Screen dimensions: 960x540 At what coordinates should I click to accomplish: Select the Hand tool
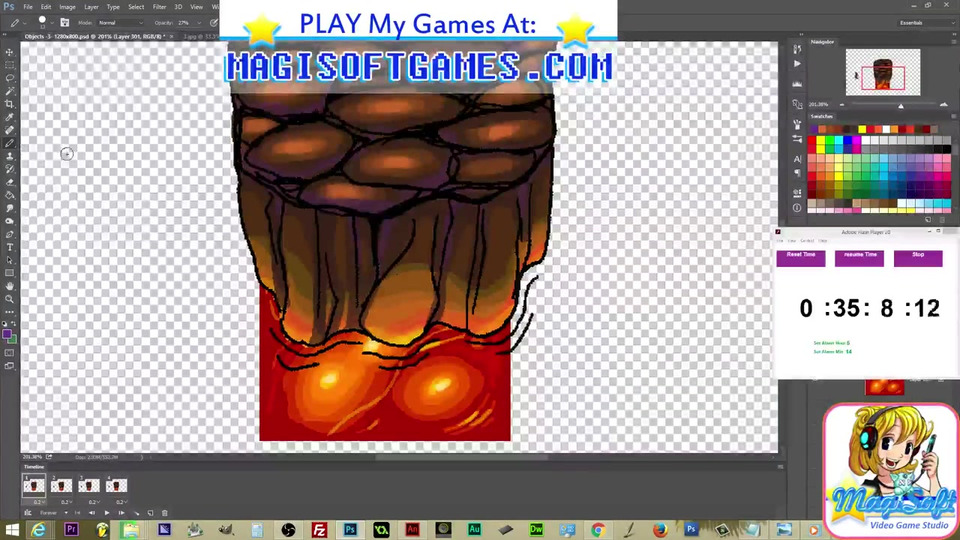(9, 286)
